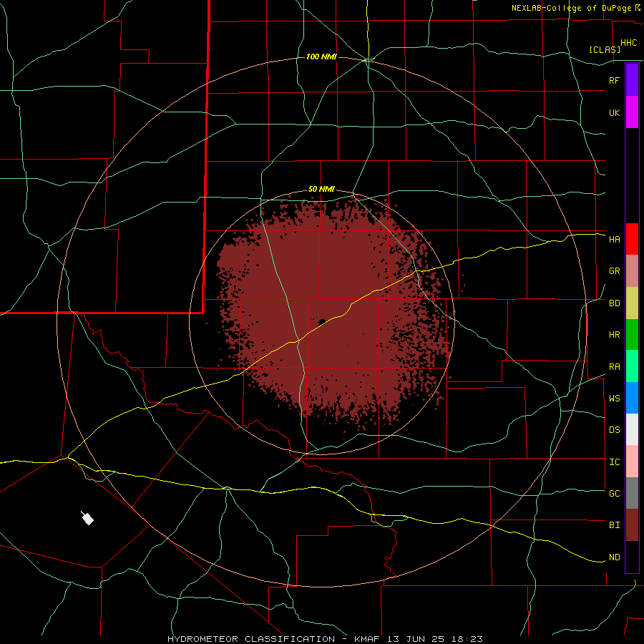Click the BD legend label

(614, 303)
